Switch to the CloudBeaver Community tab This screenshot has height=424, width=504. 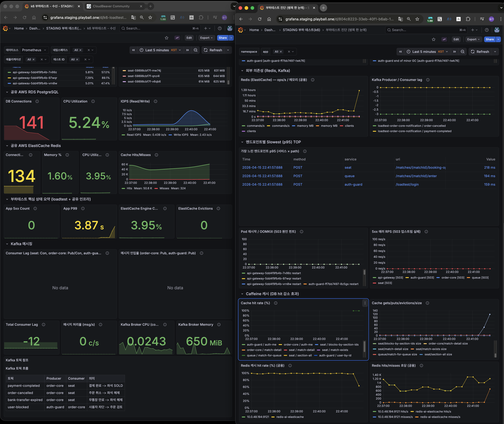111,6
